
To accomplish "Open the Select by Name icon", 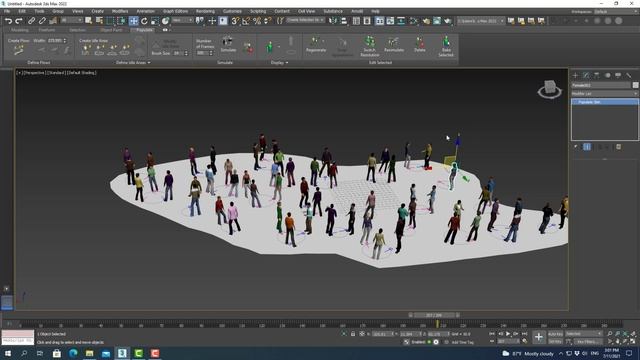I will 99,21.
